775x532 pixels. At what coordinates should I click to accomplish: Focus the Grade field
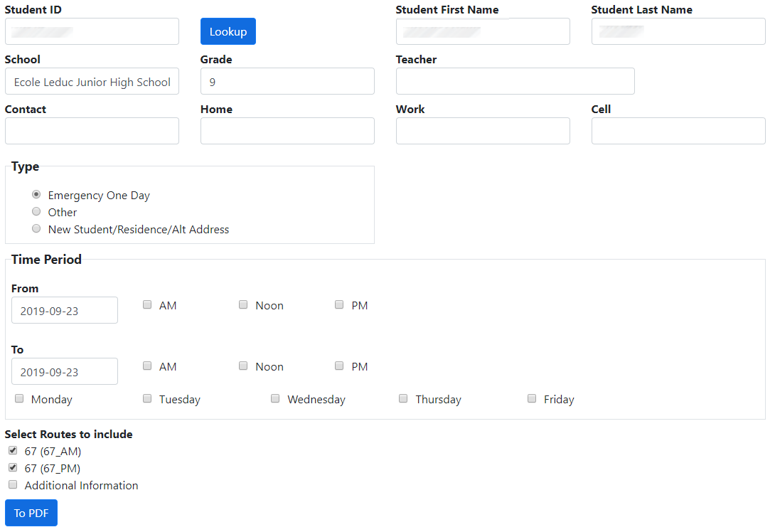pyautogui.click(x=287, y=81)
